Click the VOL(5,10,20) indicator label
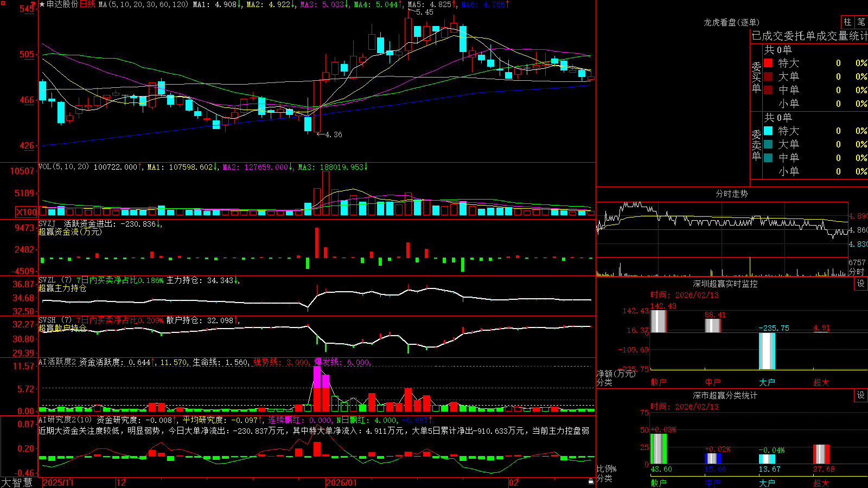The width and height of the screenshot is (868, 488). (x=63, y=167)
